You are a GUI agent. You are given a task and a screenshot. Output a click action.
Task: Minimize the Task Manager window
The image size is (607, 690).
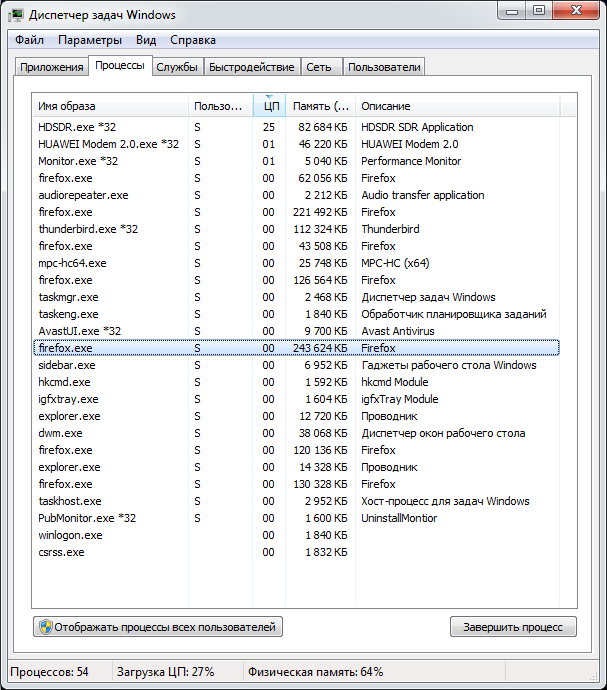click(x=512, y=11)
